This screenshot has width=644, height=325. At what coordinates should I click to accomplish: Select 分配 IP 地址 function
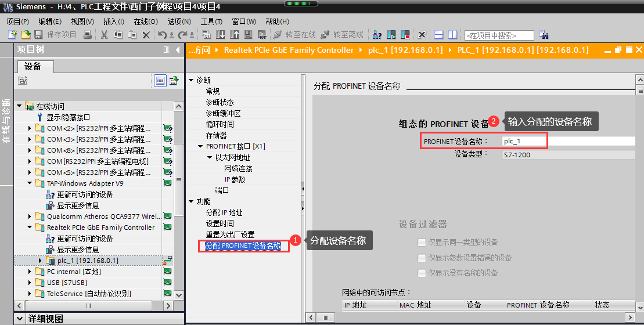(224, 212)
